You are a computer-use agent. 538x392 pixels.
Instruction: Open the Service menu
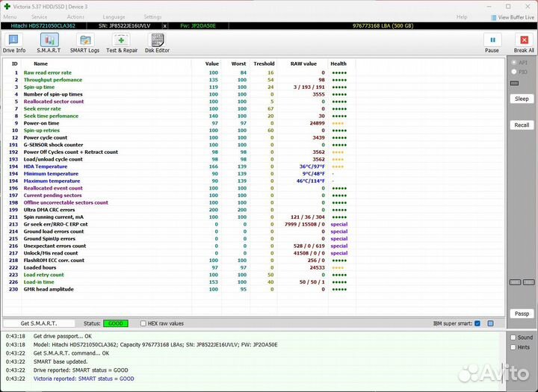pos(39,16)
